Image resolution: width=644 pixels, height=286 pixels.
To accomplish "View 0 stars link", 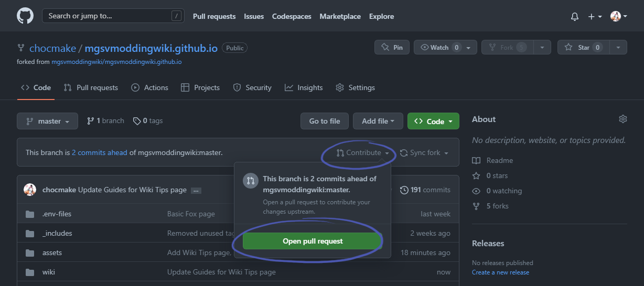I will click(x=490, y=175).
